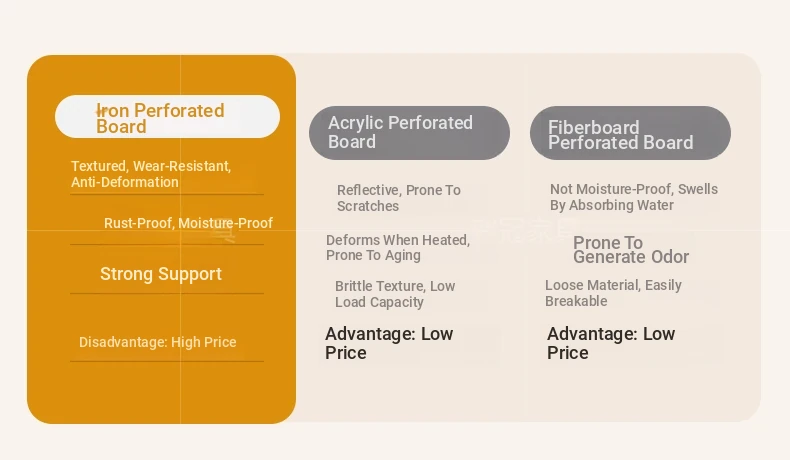Screen dimensions: 790x460
Task: Select the Fiberboard Perforated Board pill
Action: tap(630, 133)
